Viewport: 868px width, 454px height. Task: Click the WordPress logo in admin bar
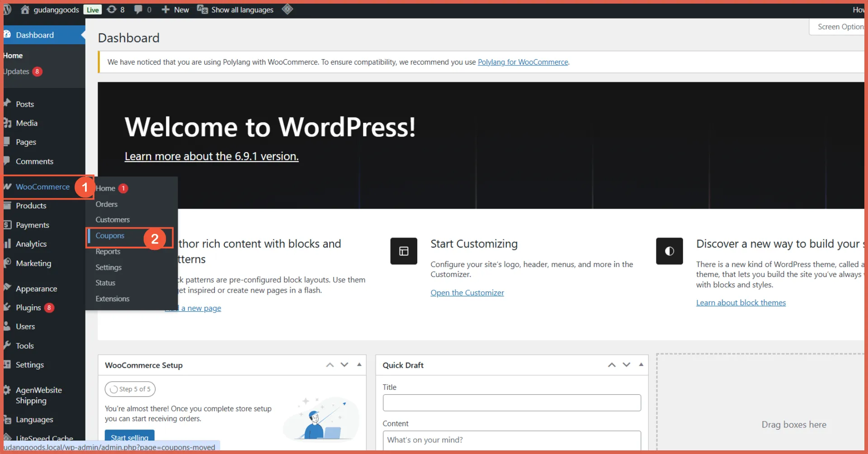(x=7, y=9)
